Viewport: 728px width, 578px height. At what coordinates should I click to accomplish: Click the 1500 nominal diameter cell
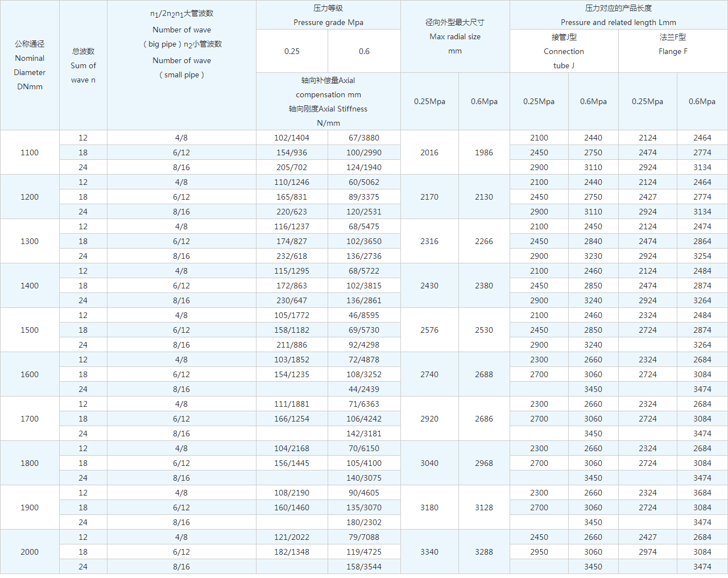(x=30, y=330)
